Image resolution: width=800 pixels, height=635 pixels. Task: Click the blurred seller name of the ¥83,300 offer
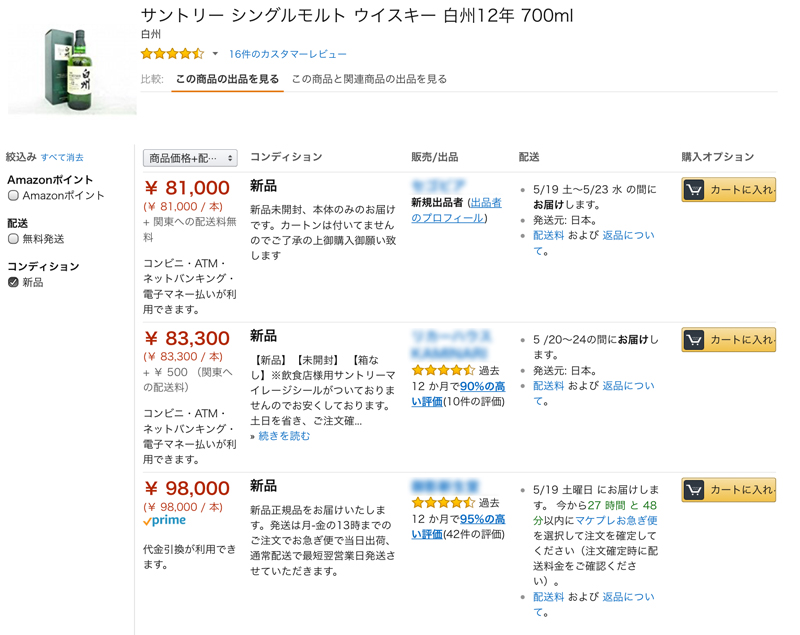452,344
